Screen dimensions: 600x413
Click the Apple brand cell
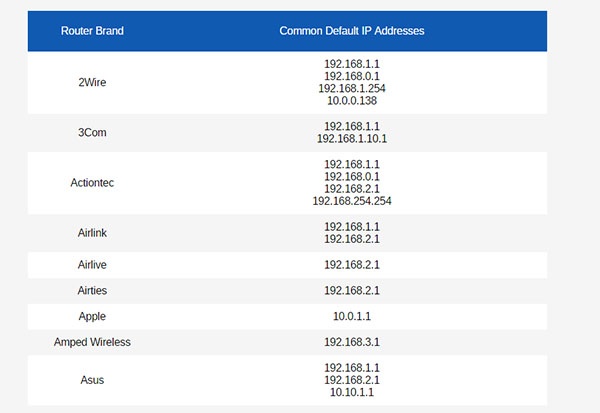tap(92, 316)
